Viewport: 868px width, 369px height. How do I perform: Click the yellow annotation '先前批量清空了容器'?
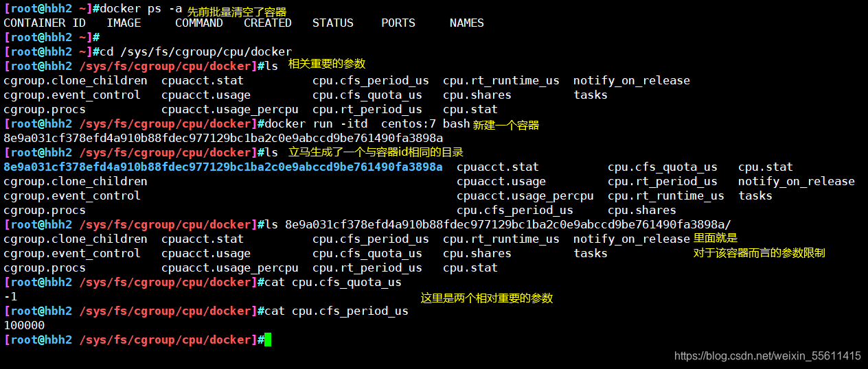pyautogui.click(x=237, y=12)
